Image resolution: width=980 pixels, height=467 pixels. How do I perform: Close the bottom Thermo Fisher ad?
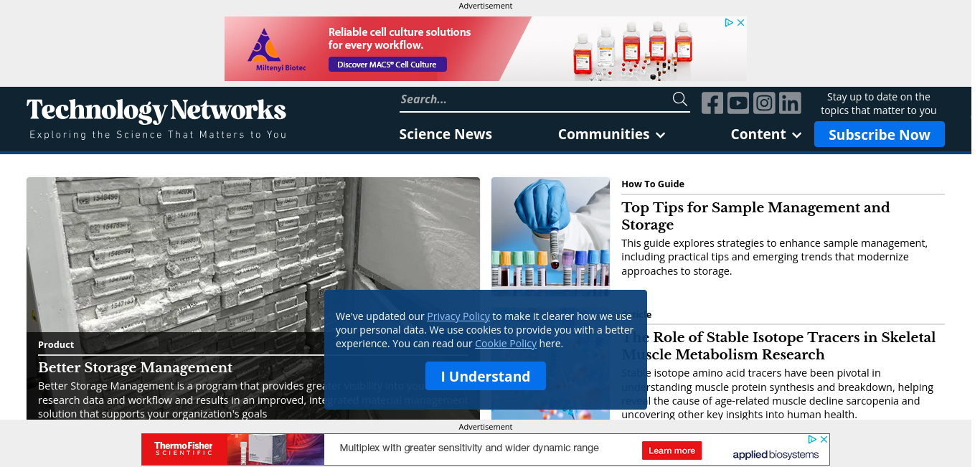pyautogui.click(x=824, y=439)
